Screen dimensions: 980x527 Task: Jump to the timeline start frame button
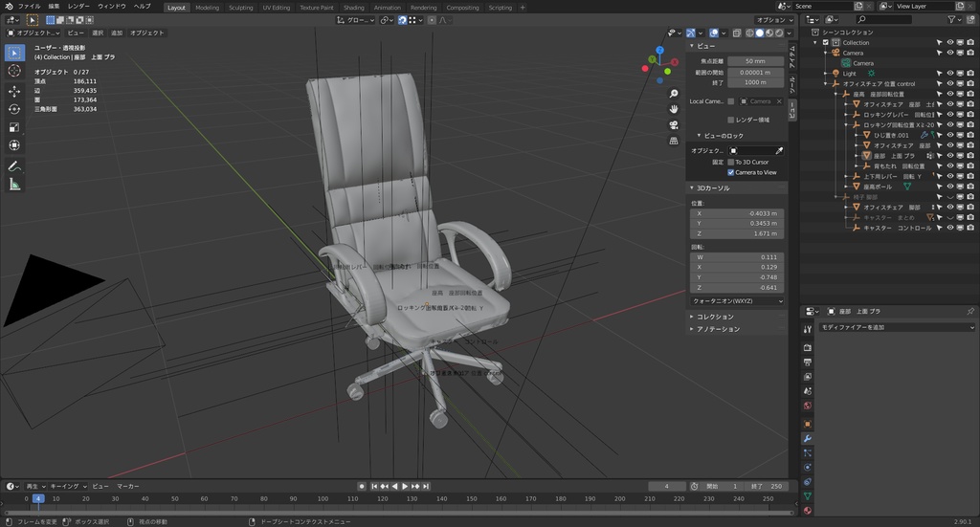tap(374, 486)
